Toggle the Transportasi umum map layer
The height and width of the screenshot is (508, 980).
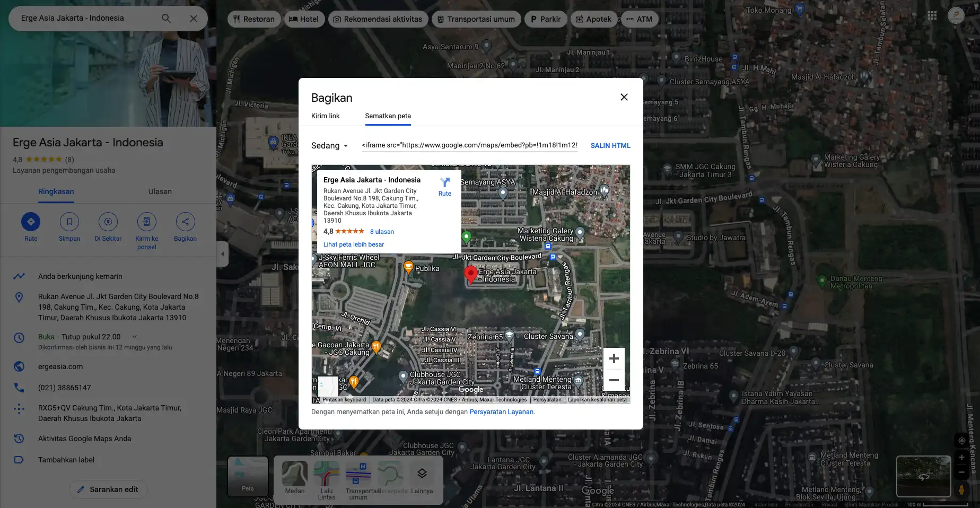pos(358,474)
